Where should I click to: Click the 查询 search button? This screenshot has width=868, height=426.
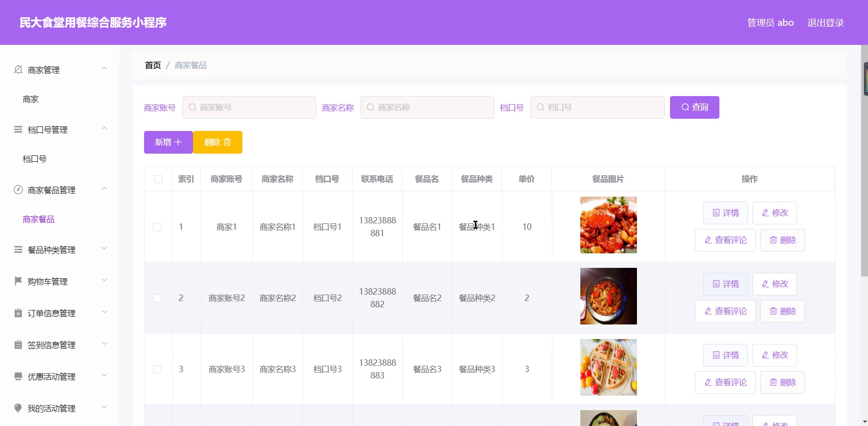(x=694, y=107)
